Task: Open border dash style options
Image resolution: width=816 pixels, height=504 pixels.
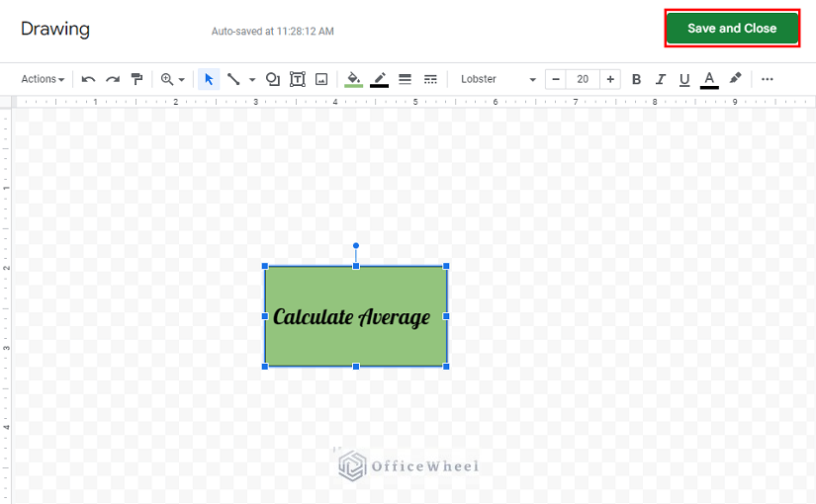Action: 430,79
